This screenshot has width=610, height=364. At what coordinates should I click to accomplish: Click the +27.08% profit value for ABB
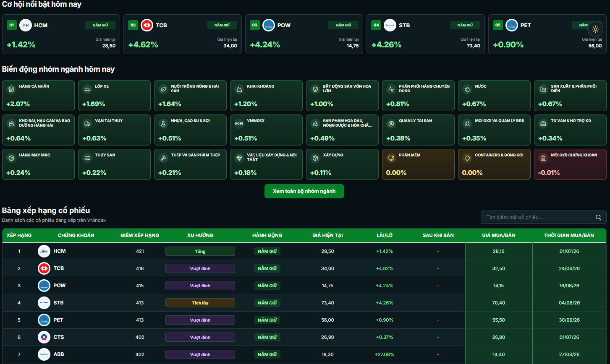pyautogui.click(x=385, y=354)
